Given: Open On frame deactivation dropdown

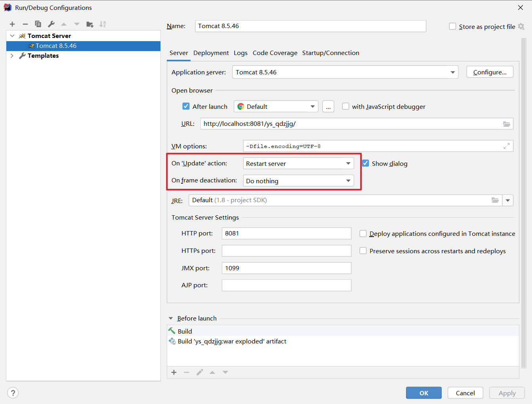Looking at the screenshot, I should click(298, 181).
